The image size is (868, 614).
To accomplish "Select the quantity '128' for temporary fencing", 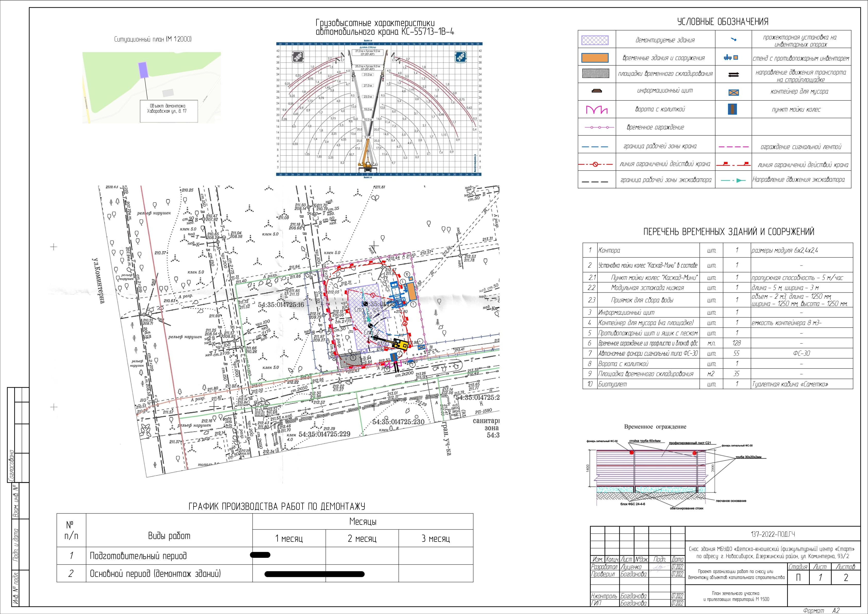I will 737,343.
